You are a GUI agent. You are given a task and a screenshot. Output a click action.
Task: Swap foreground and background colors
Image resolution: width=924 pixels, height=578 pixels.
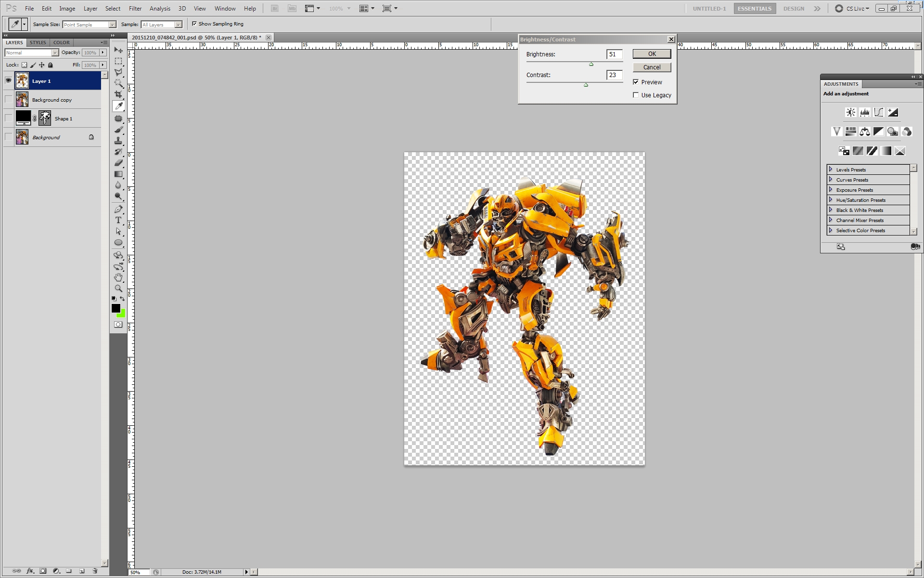(123, 299)
